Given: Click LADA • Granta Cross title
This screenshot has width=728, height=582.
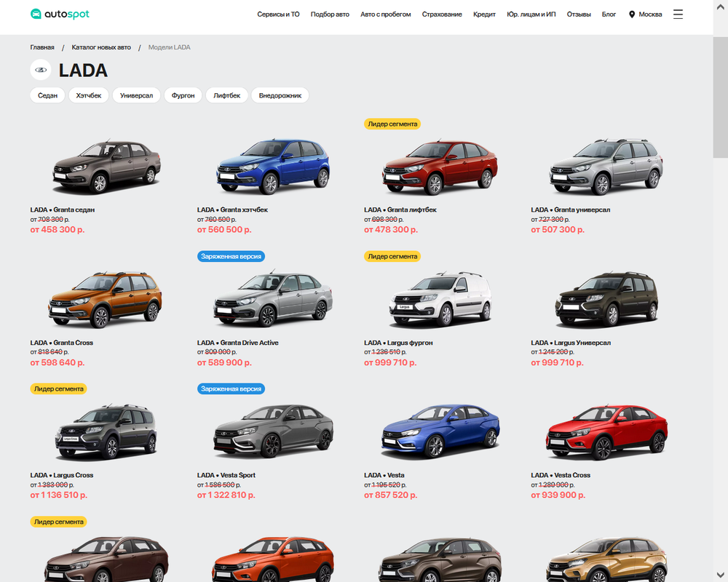Looking at the screenshot, I should coord(61,343).
